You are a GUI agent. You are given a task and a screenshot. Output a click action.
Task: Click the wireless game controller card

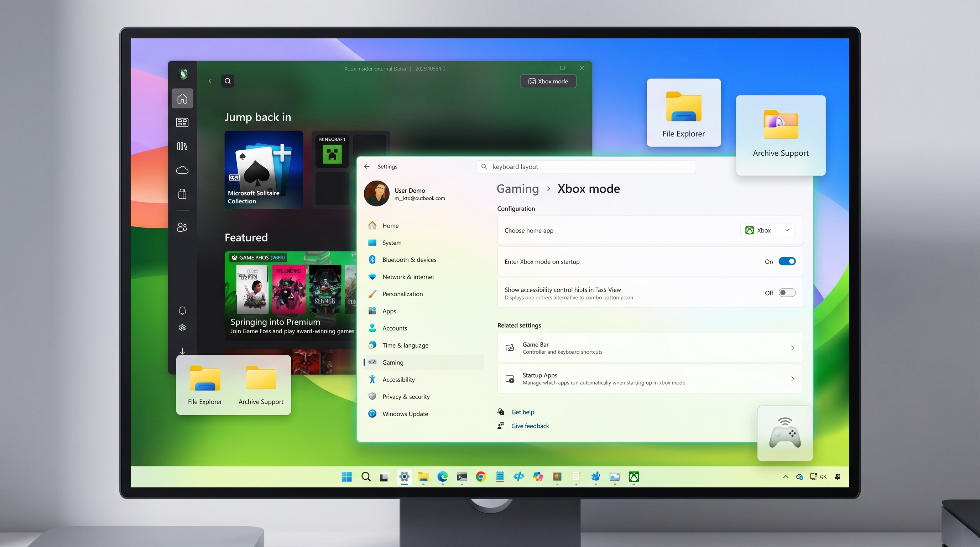click(x=785, y=433)
